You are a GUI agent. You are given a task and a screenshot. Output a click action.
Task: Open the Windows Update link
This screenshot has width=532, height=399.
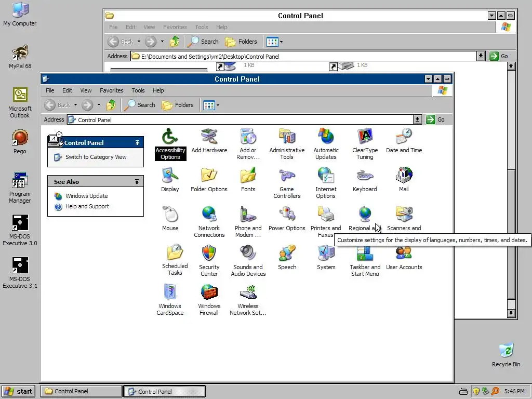(x=87, y=196)
